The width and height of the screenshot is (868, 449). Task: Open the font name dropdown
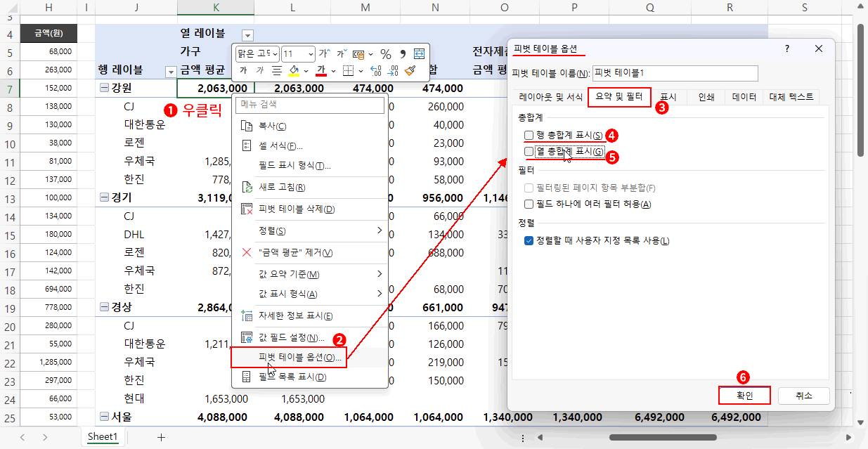pyautogui.click(x=275, y=54)
